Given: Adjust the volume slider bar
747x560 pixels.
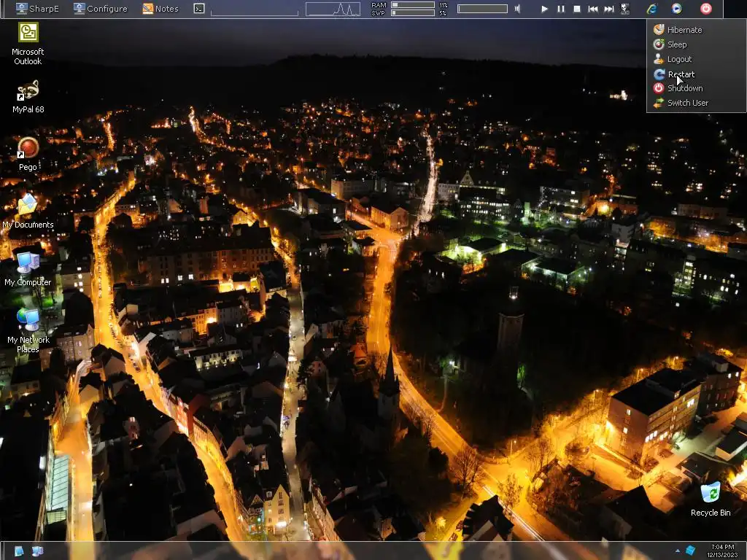Looking at the screenshot, I should click(482, 9).
